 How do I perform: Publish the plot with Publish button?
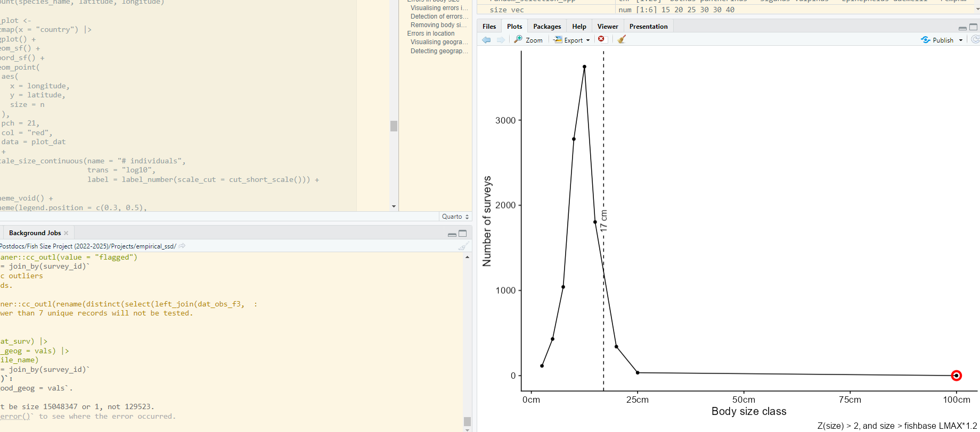pos(937,40)
